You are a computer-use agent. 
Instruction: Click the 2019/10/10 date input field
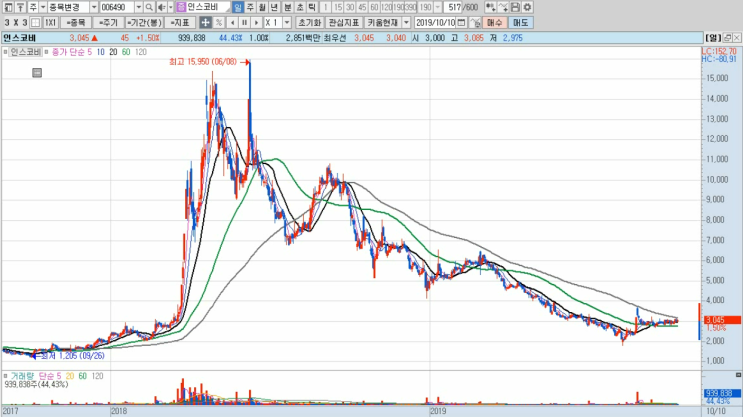coord(435,22)
